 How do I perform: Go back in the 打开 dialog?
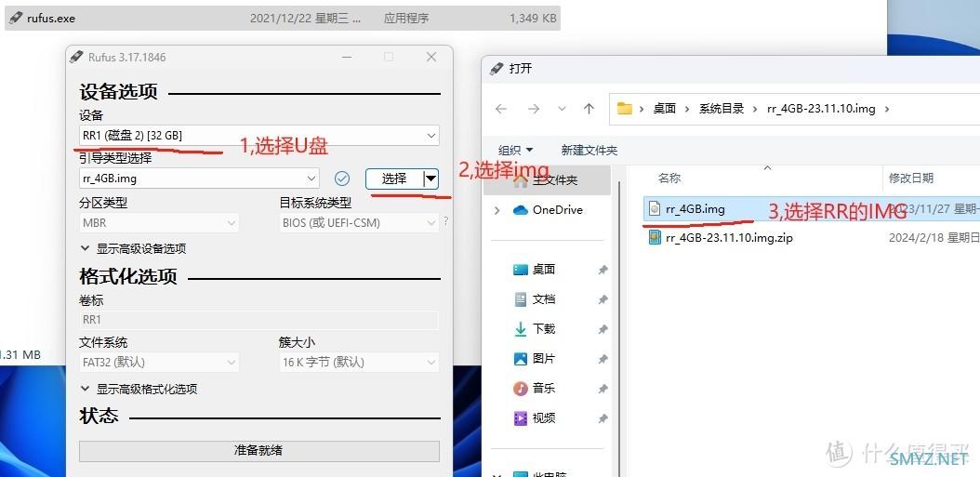coord(500,109)
